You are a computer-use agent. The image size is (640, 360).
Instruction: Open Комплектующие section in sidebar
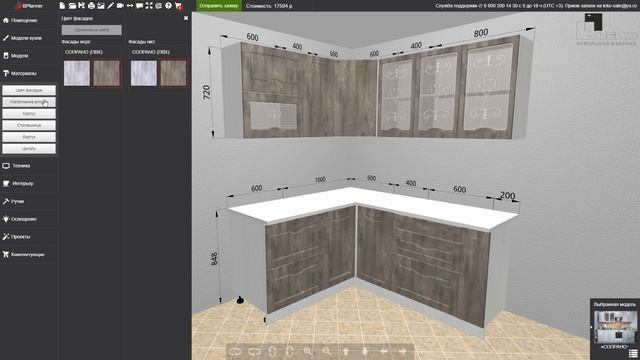click(29, 254)
